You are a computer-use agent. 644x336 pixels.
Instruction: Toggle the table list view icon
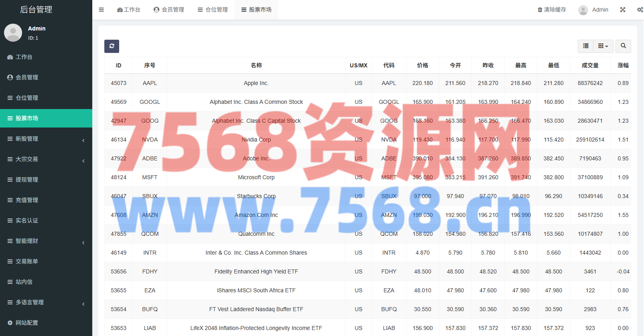coord(586,46)
